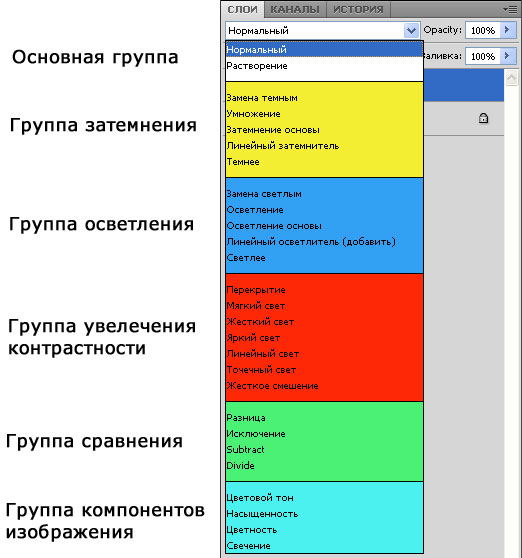
Task: Pick Яркий свет blend mode
Action: tap(324, 338)
